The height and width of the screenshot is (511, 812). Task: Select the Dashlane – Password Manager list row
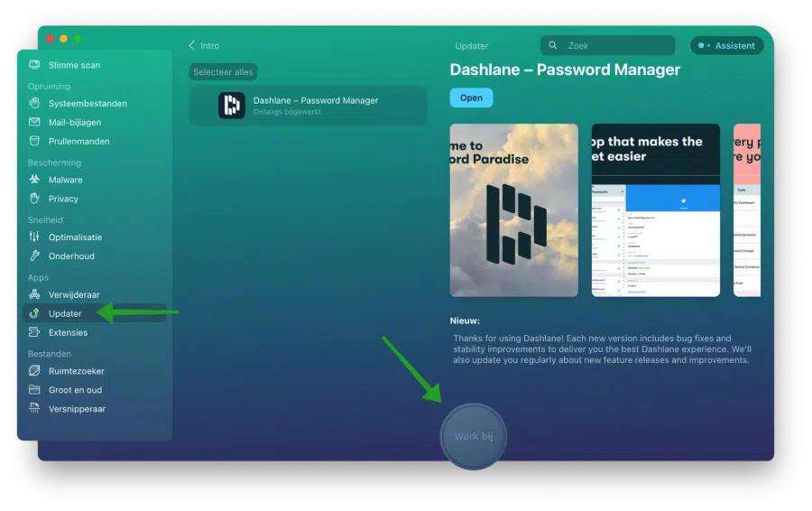309,106
